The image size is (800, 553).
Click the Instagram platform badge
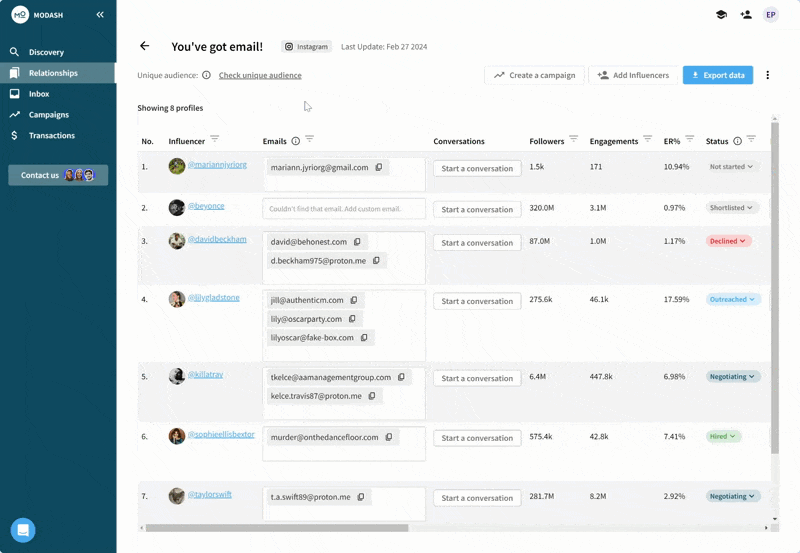tap(306, 46)
